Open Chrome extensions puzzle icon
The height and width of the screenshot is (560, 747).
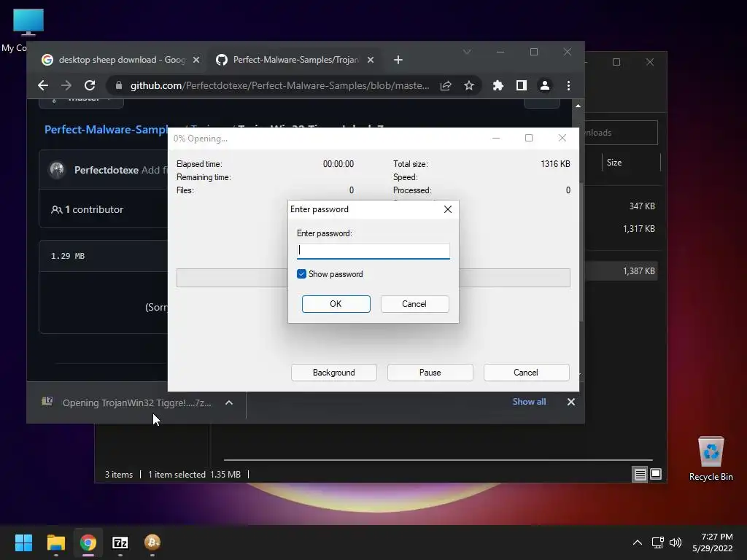pyautogui.click(x=498, y=85)
